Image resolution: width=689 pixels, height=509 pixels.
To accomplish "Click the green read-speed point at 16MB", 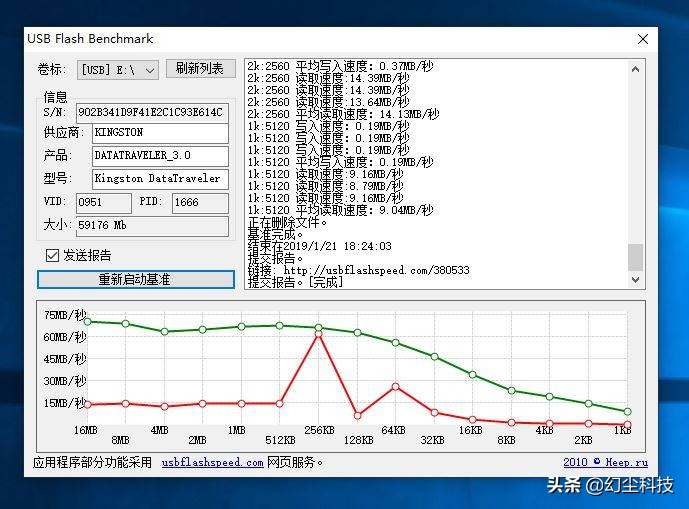I will [x=87, y=322].
